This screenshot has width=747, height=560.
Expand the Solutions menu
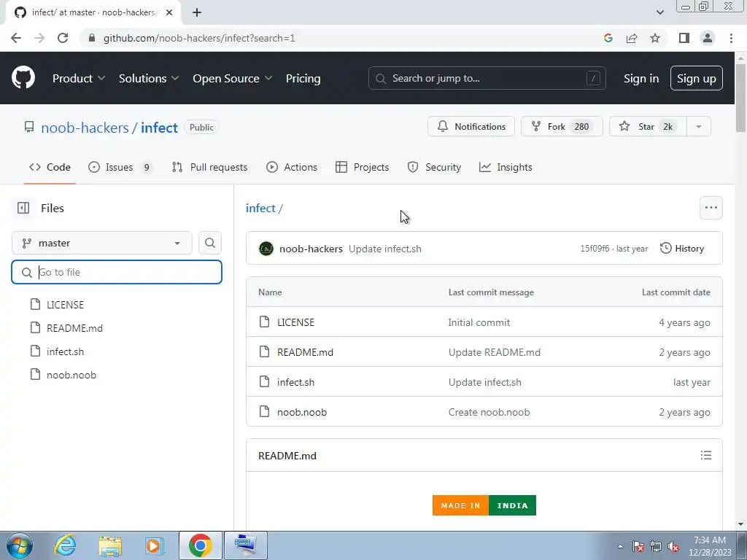point(149,78)
